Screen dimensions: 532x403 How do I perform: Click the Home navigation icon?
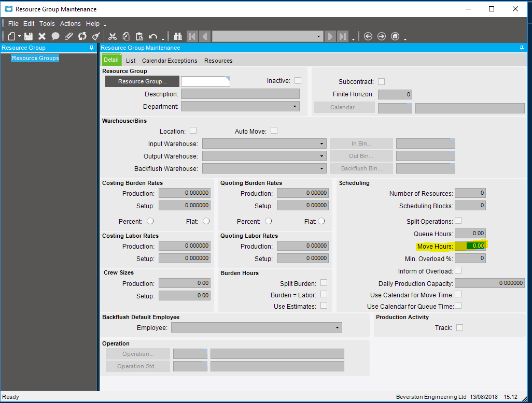point(395,36)
